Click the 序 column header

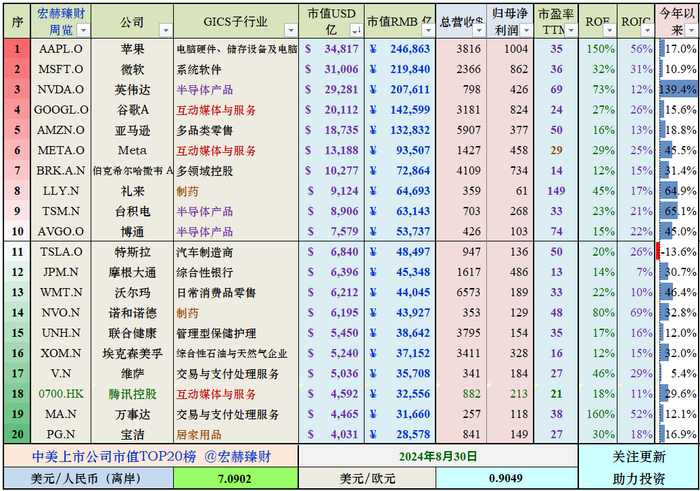(x=17, y=21)
